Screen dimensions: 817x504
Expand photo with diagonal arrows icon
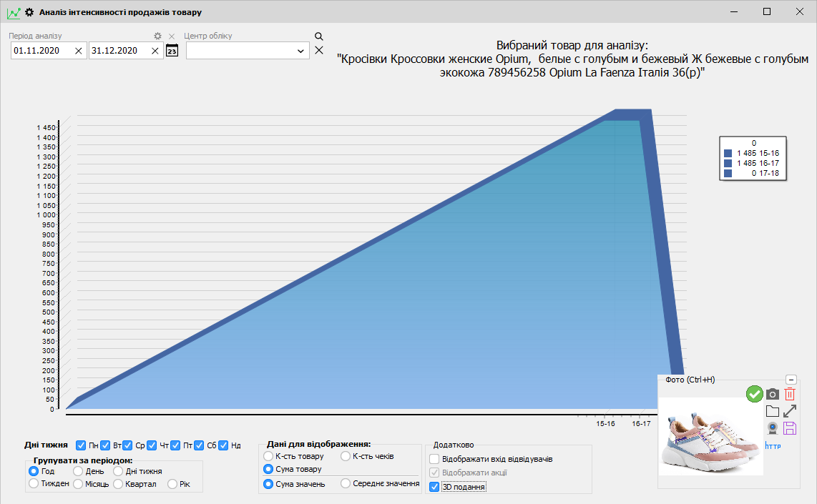(790, 411)
